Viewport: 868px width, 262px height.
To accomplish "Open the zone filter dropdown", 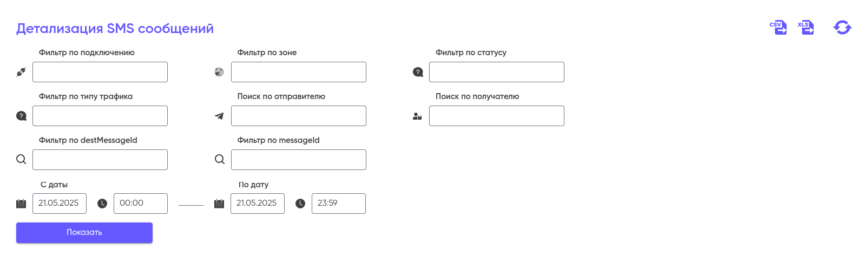I will point(298,72).
